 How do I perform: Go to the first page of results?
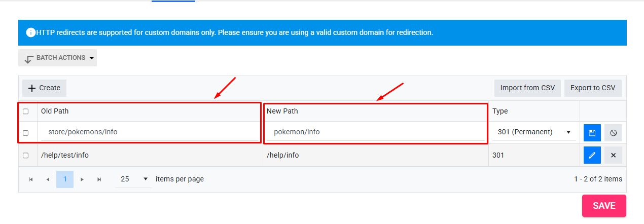coord(31,179)
